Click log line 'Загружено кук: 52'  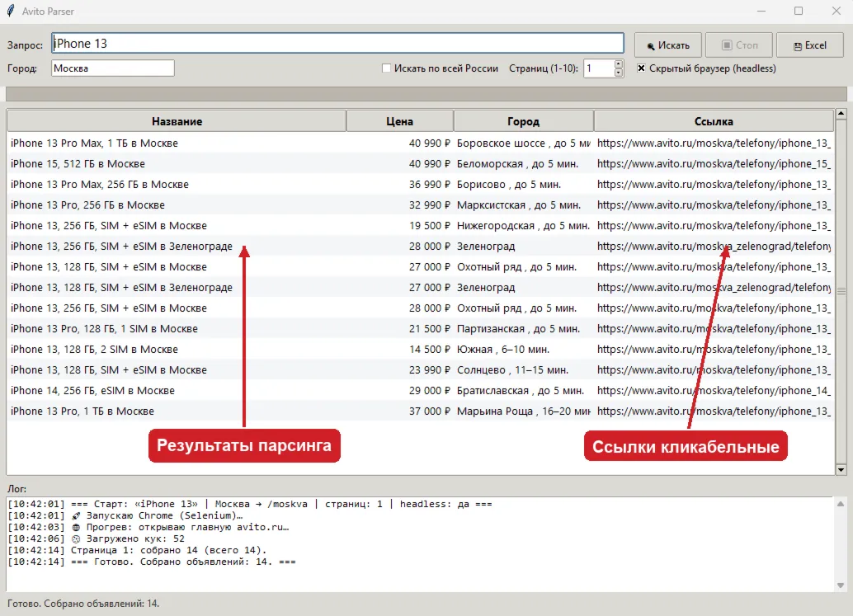click(97, 538)
